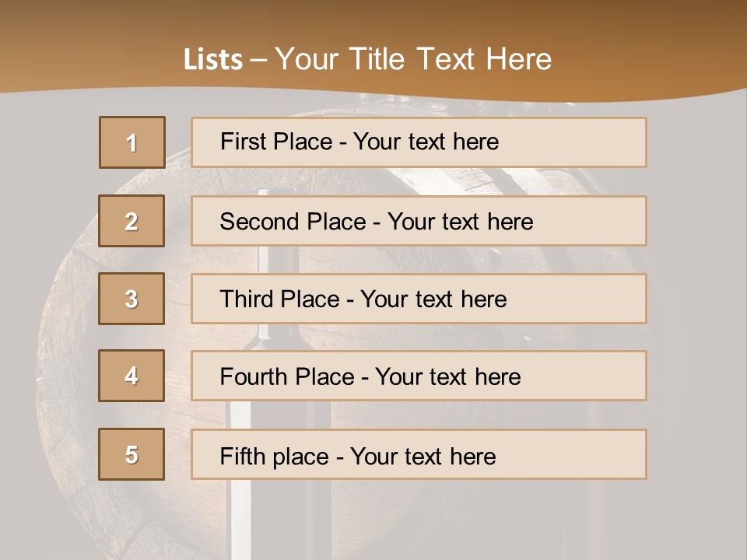This screenshot has width=747, height=560.
Task: Select the box labeled 3
Action: pyautogui.click(x=132, y=299)
